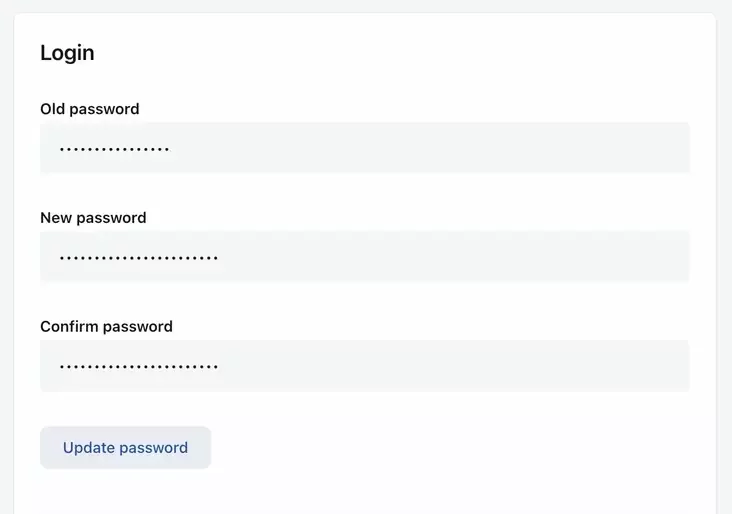732x514 pixels.
Task: Click the Update password button
Action: [125, 448]
